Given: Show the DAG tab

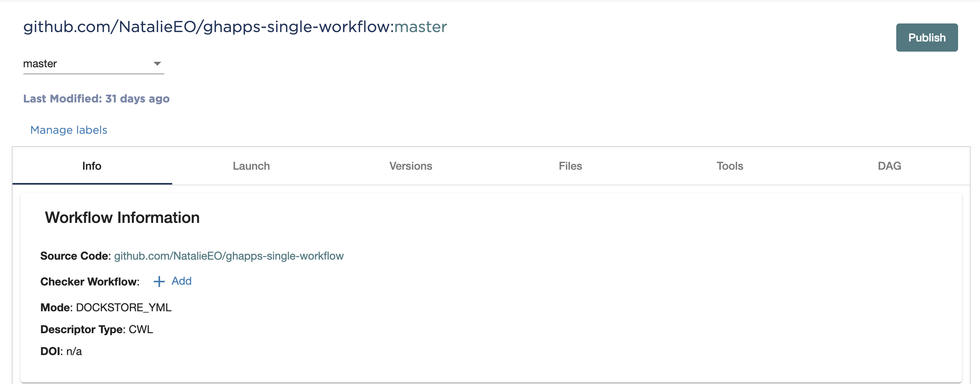Looking at the screenshot, I should click(889, 166).
